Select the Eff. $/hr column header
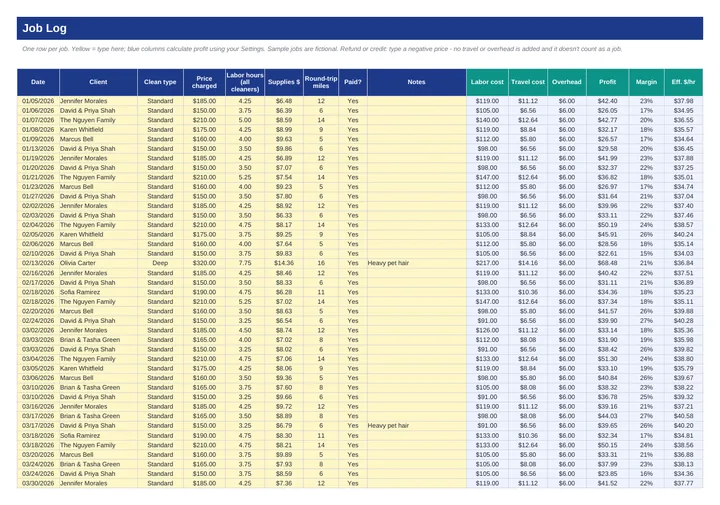 point(683,82)
